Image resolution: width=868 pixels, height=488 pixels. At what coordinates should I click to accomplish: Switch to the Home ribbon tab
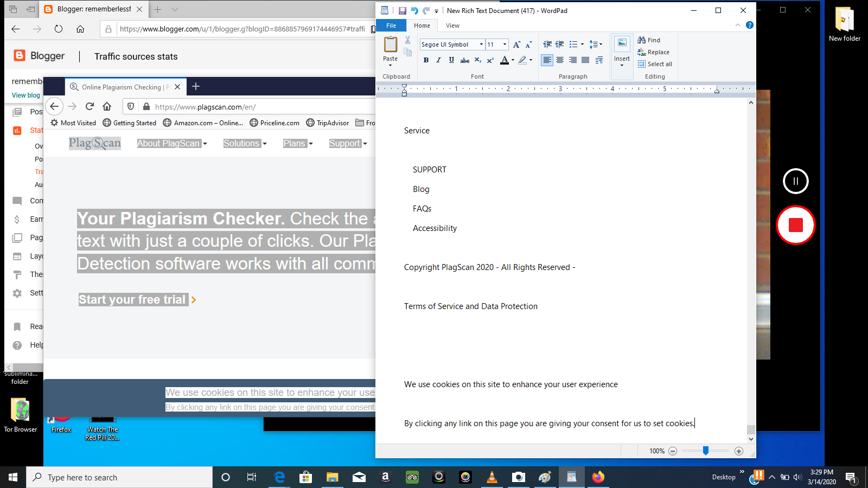pyautogui.click(x=422, y=25)
